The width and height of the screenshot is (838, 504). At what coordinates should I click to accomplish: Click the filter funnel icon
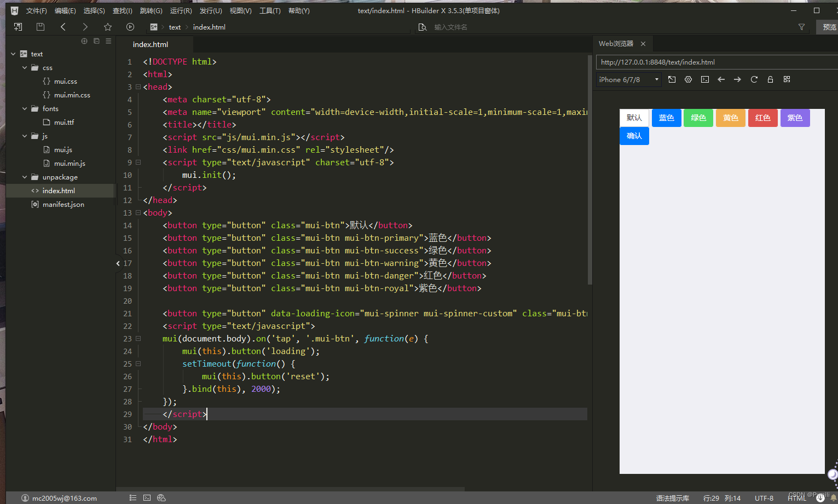[x=801, y=27]
